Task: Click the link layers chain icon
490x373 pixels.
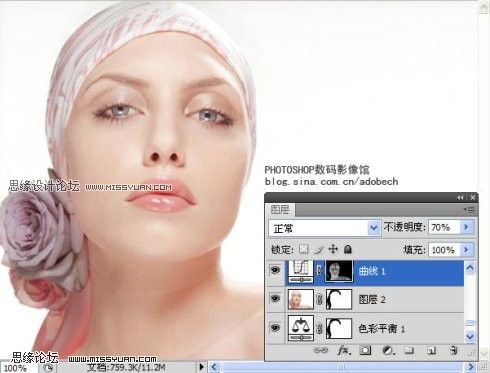Action: [x=321, y=350]
